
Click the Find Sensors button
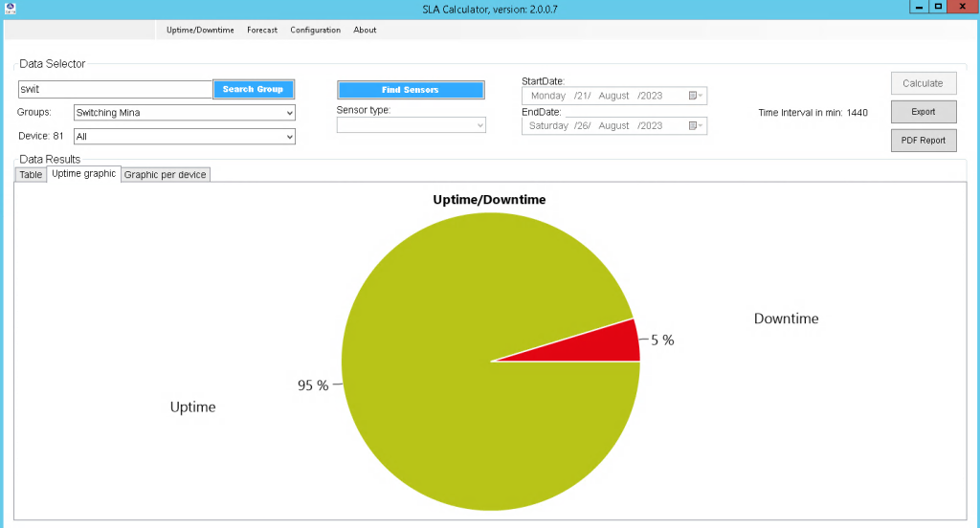click(x=411, y=90)
